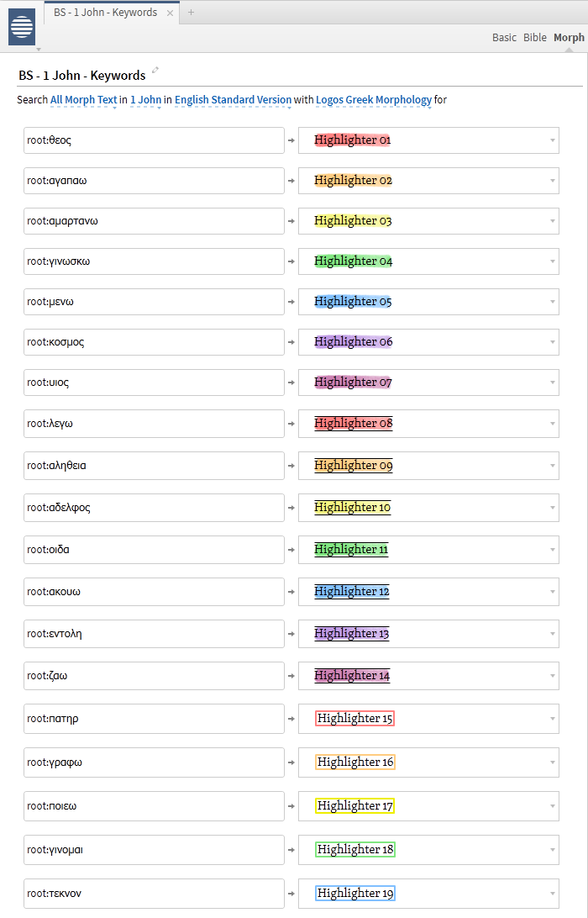Close the BS - 1 John - Keywords tab
This screenshot has width=588, height=918.
pyautogui.click(x=171, y=13)
